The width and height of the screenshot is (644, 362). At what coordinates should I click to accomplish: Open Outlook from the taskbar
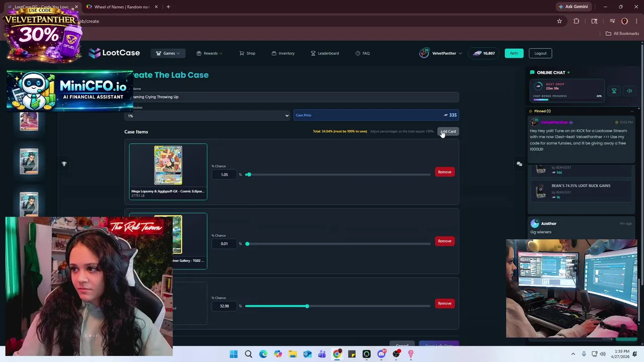click(307, 354)
